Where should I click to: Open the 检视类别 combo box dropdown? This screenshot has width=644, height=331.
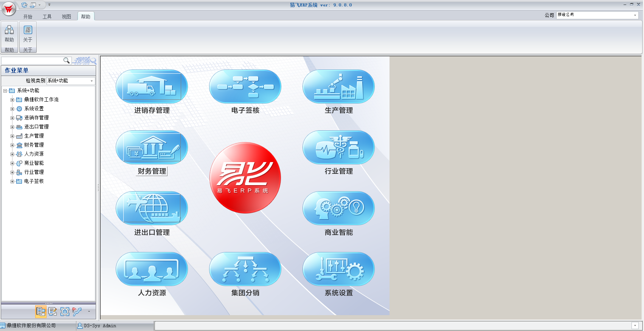coord(92,81)
